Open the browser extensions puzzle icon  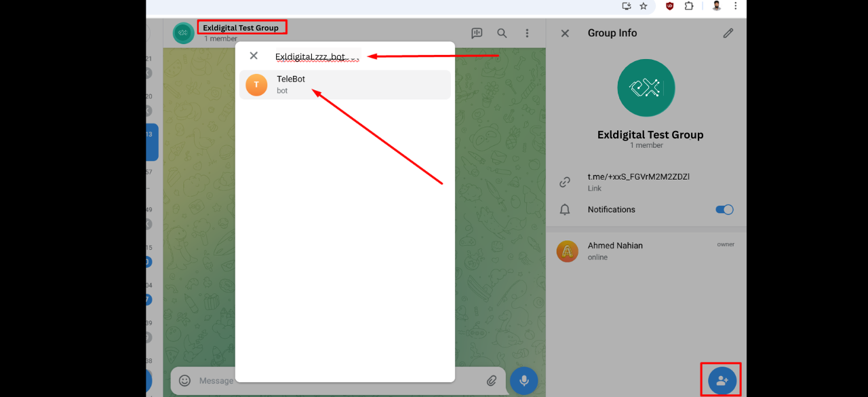coord(689,5)
